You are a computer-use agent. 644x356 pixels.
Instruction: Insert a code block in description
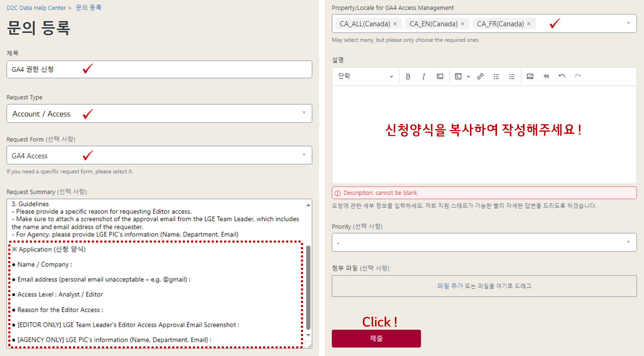pos(458,77)
